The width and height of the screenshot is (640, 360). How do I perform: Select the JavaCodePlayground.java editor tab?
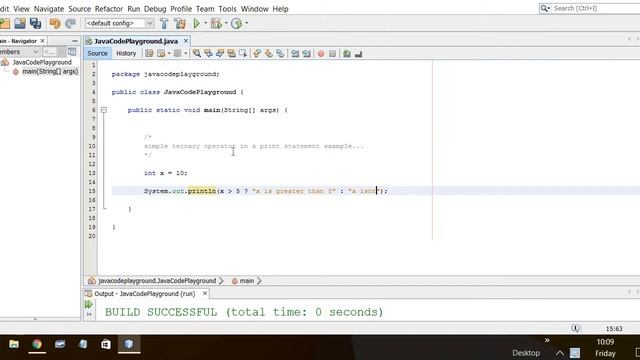tap(136, 41)
